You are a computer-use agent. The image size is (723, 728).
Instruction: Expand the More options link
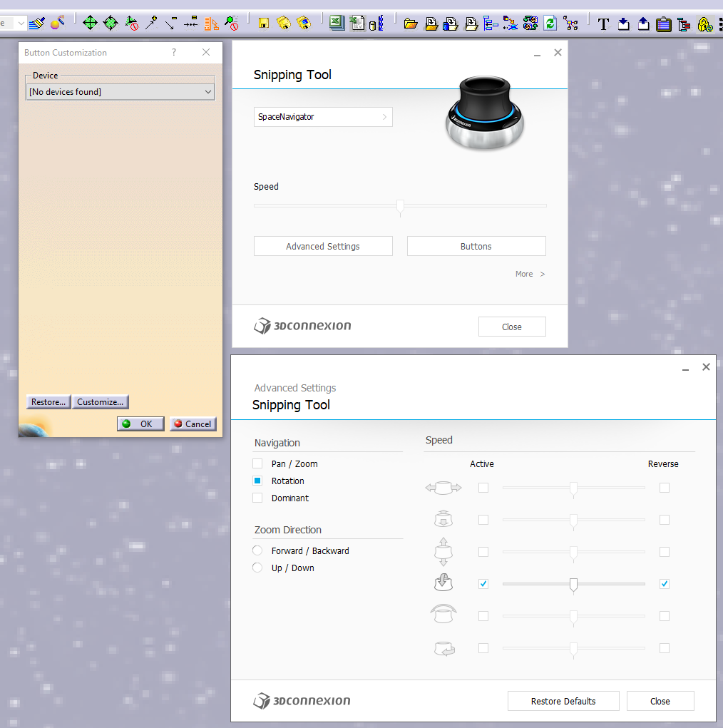(x=530, y=274)
